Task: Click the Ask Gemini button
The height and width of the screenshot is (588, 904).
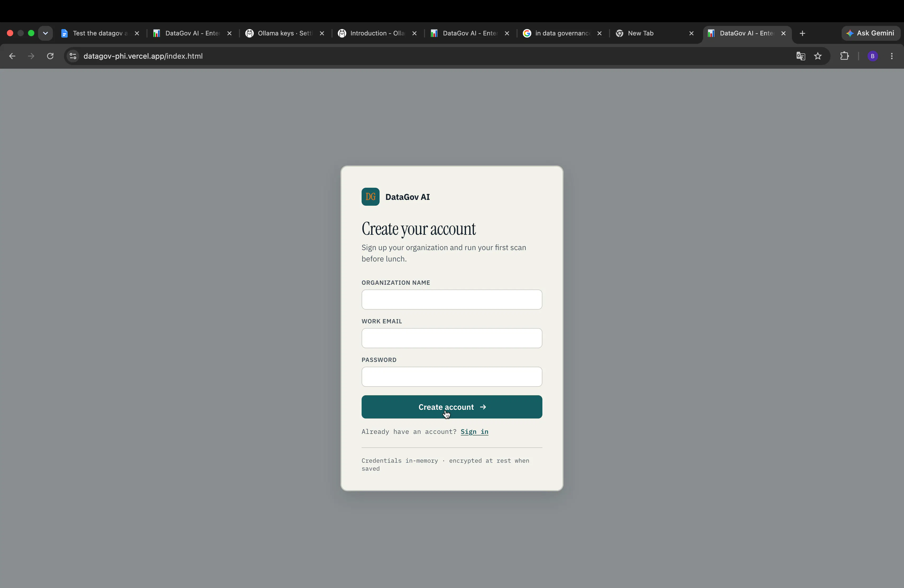Action: pos(871,33)
